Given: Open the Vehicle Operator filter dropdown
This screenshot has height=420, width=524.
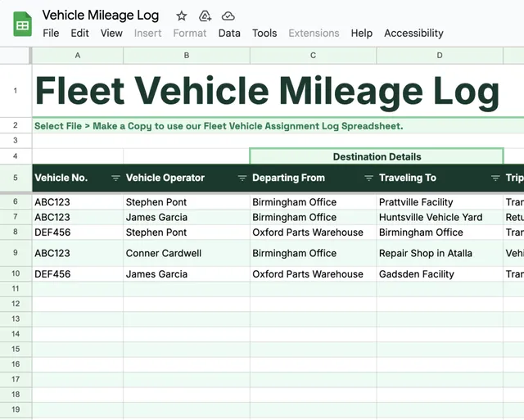Looking at the screenshot, I should 242,178.
